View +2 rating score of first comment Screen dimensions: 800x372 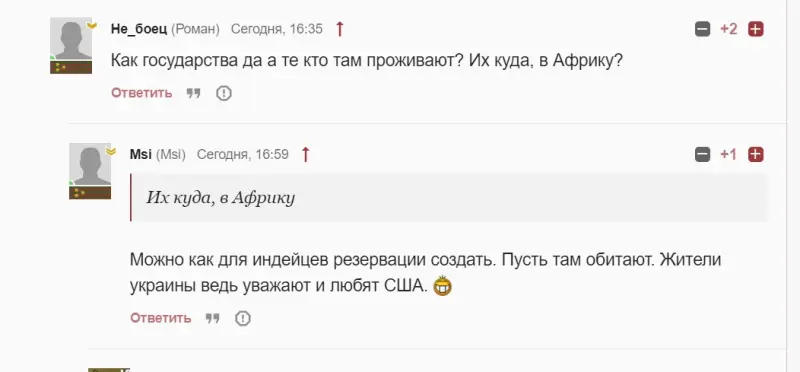(x=729, y=29)
